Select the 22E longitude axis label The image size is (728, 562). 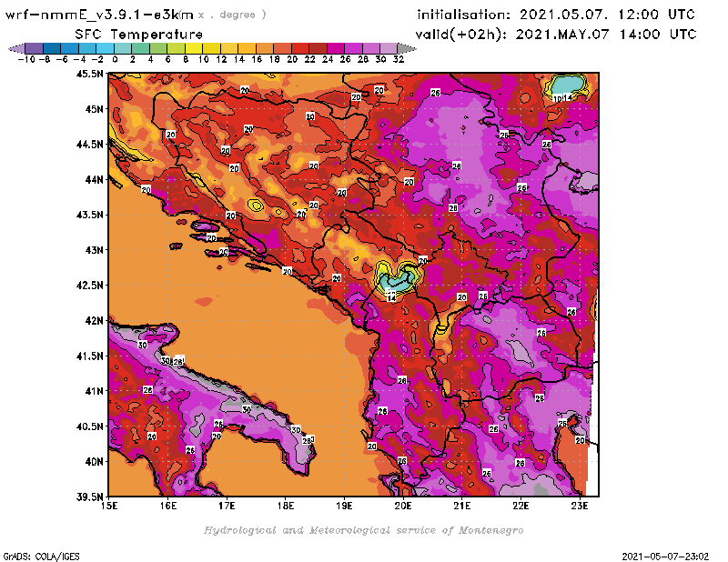coord(521,506)
